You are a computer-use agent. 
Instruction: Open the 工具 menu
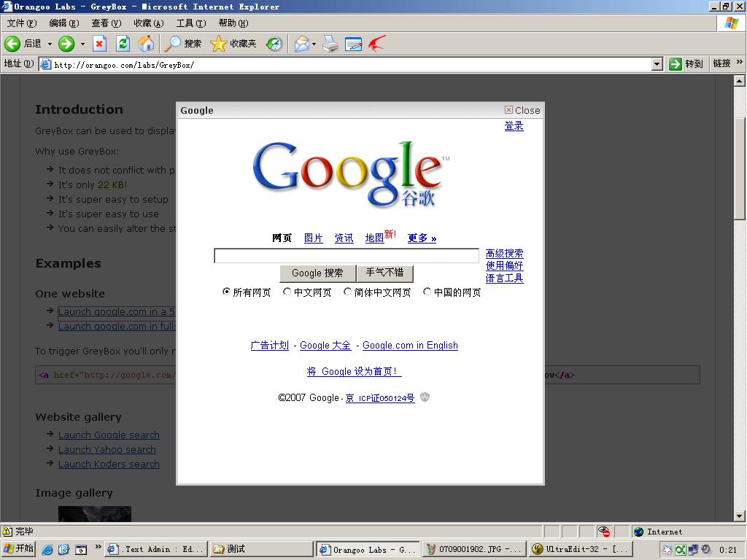191,23
